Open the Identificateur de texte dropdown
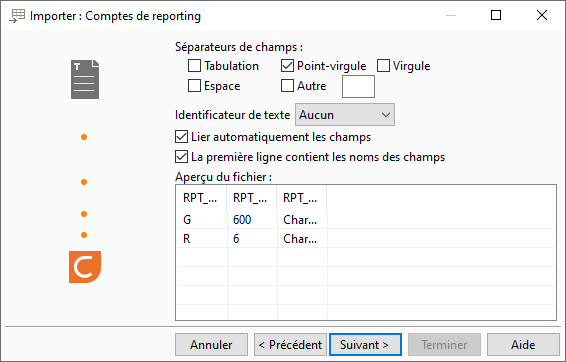The width and height of the screenshot is (566, 362). click(345, 115)
